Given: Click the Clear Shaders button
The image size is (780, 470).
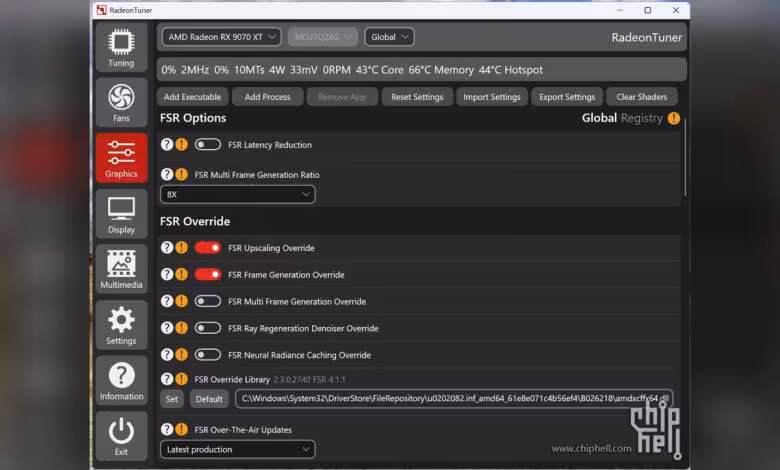Looking at the screenshot, I should pyautogui.click(x=642, y=97).
